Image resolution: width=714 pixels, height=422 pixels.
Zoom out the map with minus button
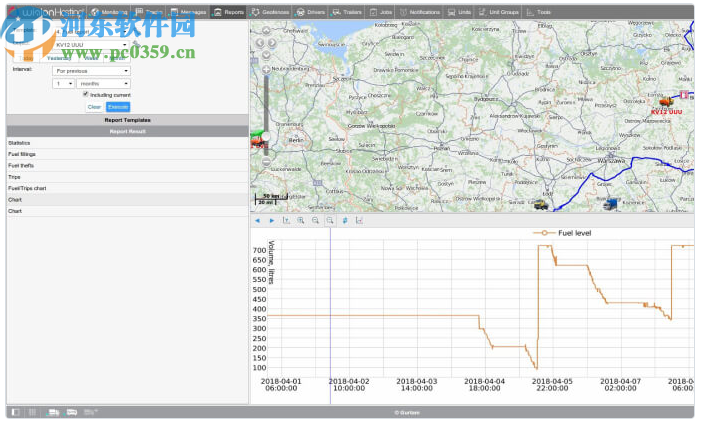[266, 162]
